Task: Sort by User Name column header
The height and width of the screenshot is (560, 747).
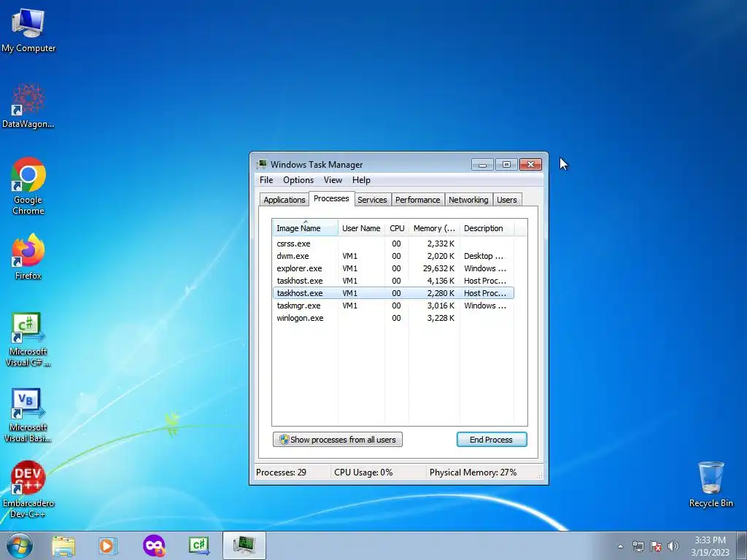Action: [361, 228]
